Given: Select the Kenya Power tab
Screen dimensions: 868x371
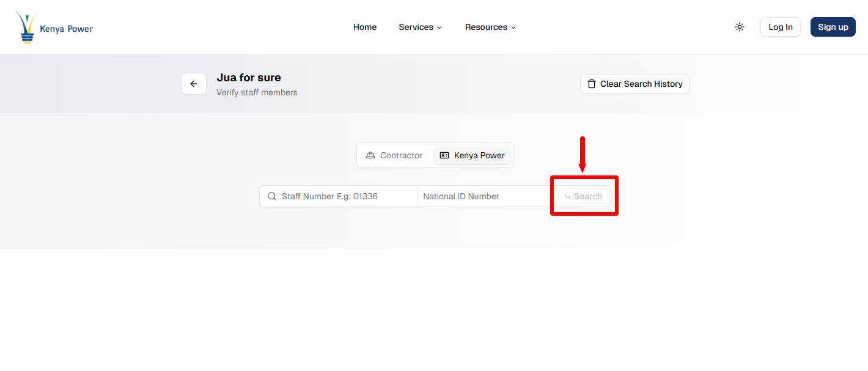Looking at the screenshot, I should [x=473, y=155].
